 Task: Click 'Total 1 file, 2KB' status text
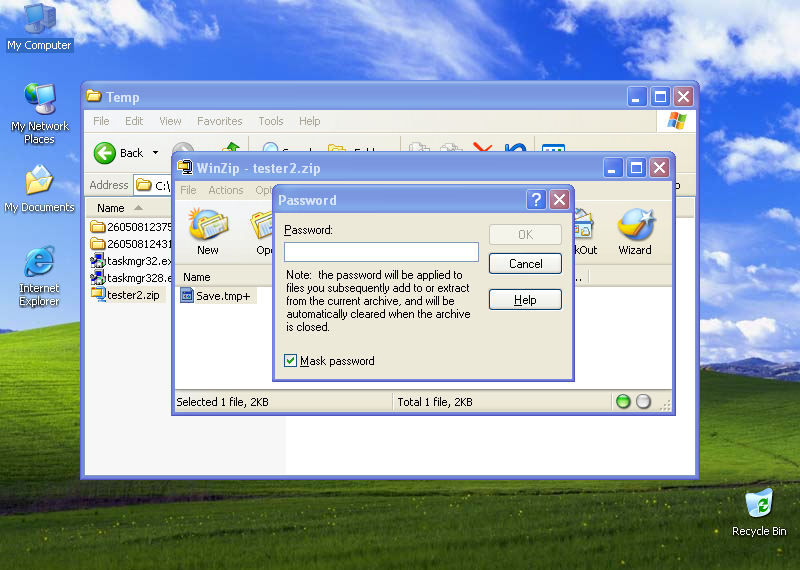(x=435, y=402)
